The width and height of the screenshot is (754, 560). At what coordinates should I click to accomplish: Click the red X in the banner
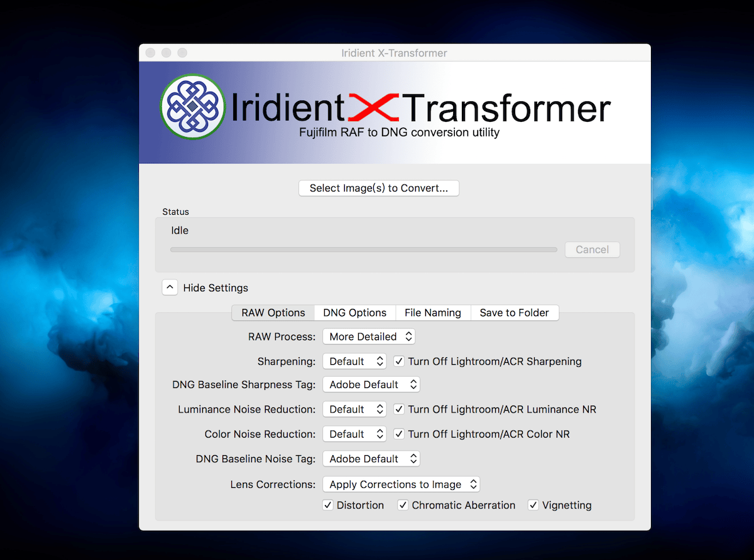[374, 107]
